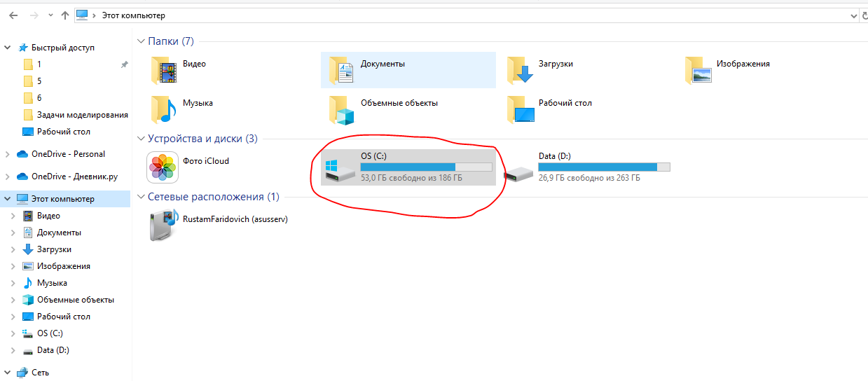Viewport: 868px width, 381px height.
Task: Select the Загрузки folder icon
Action: [x=520, y=70]
